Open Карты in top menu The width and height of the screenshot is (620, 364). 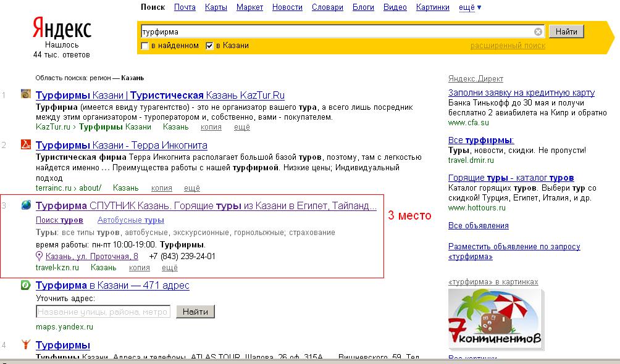click(x=216, y=7)
